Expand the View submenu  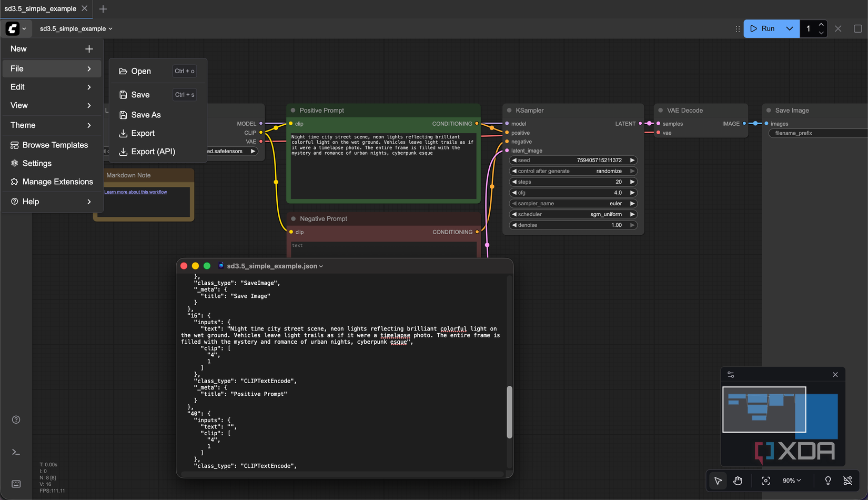tap(51, 105)
